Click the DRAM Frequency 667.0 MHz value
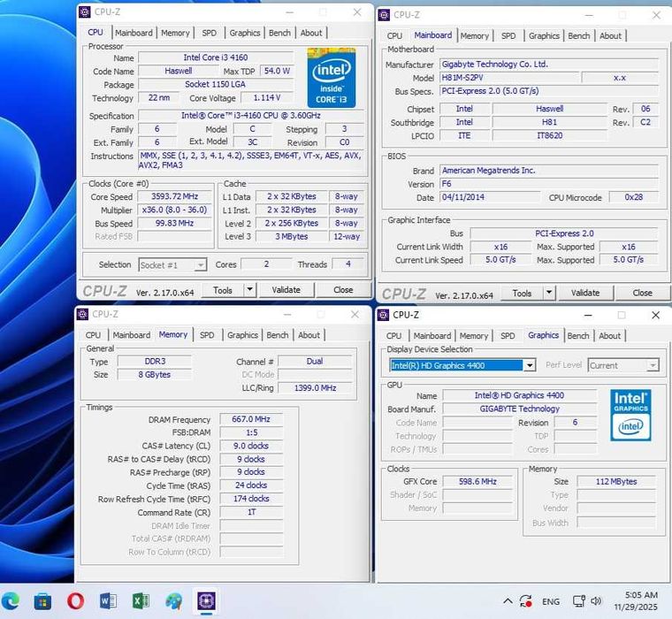This screenshot has width=672, height=619. [251, 419]
